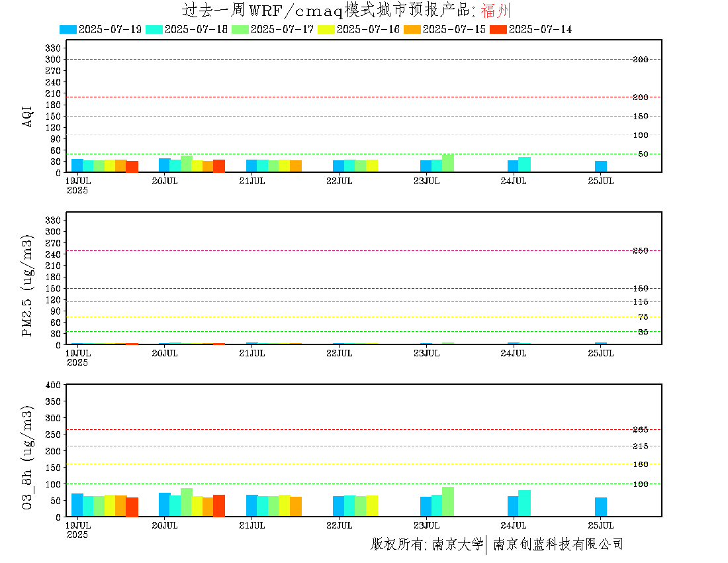Image resolution: width=728 pixels, height=563 pixels.
Task: Click the red city name 福州 in title
Action: pyautogui.click(x=496, y=10)
